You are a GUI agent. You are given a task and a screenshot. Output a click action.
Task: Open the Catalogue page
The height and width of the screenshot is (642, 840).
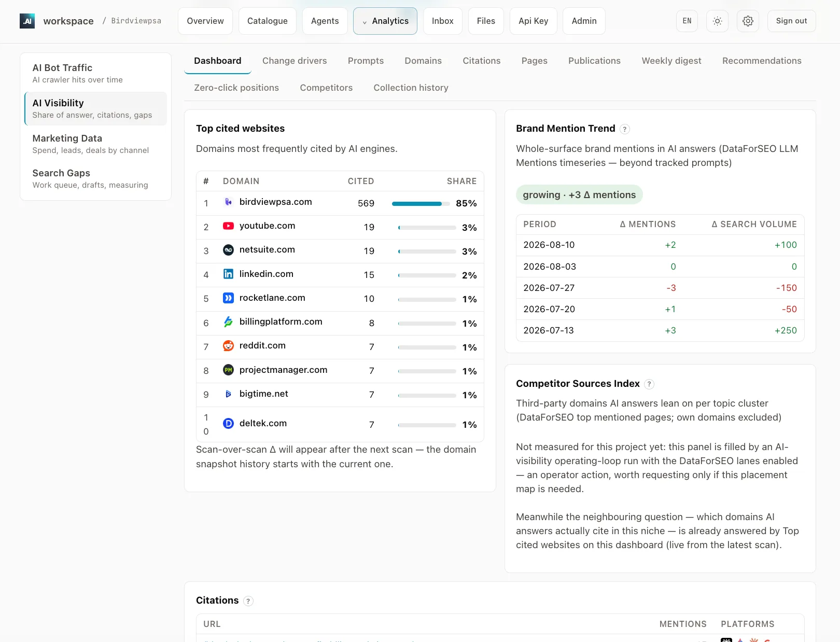(x=268, y=21)
